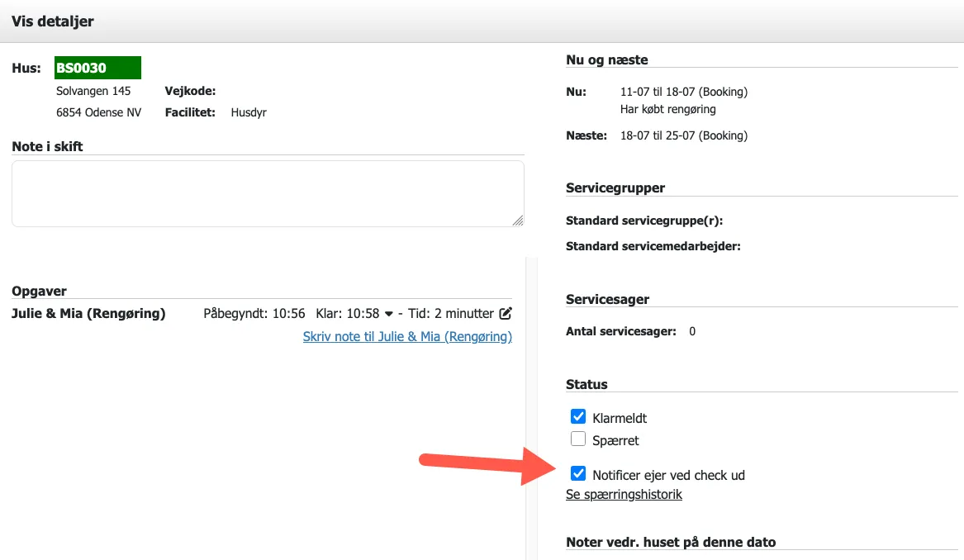Click Skriv note til Julie & Mia link

click(x=407, y=336)
